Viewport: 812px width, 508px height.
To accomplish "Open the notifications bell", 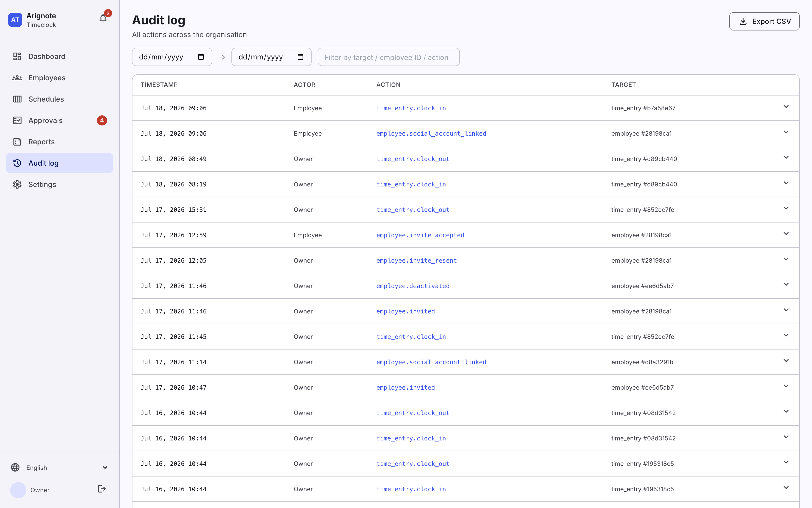I will [x=103, y=19].
